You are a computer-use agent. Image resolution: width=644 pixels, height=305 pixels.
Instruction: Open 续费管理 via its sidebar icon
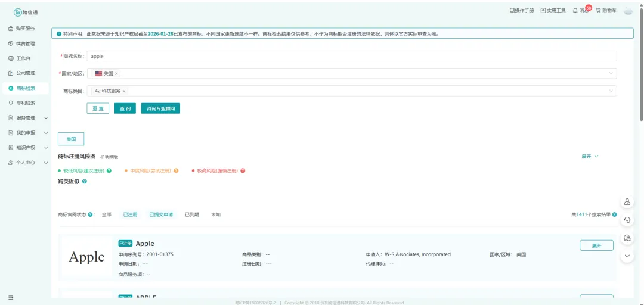click(11, 43)
